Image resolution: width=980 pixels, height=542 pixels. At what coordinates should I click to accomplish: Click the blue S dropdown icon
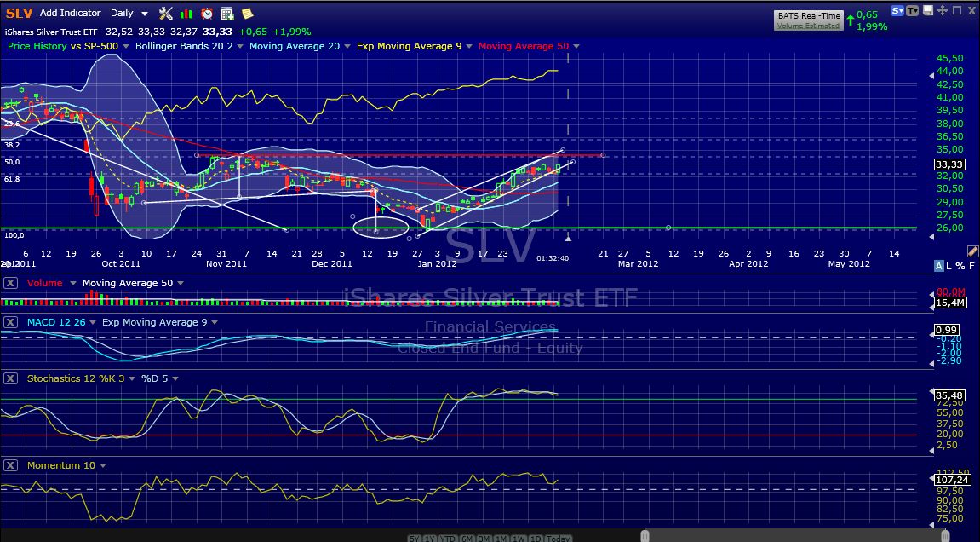point(897,10)
